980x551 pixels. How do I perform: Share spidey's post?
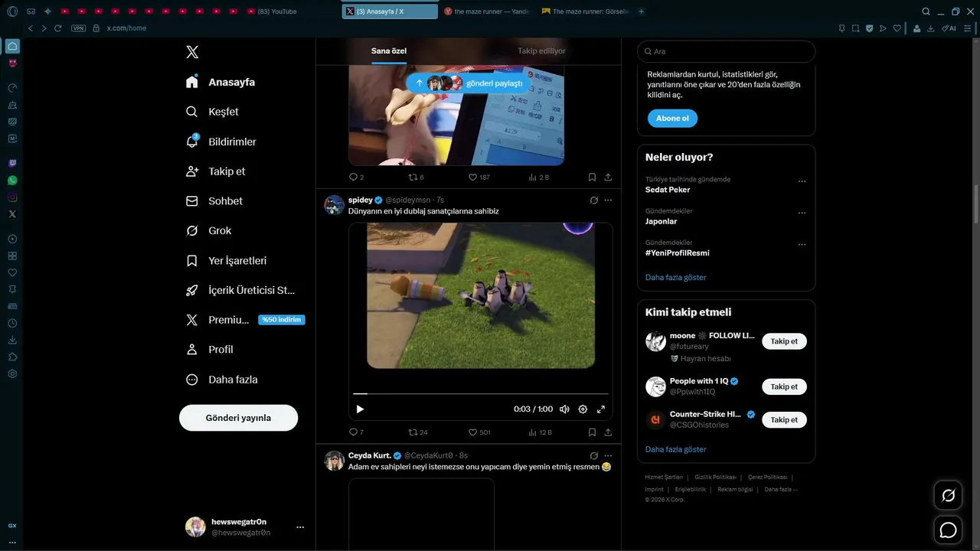(x=608, y=432)
